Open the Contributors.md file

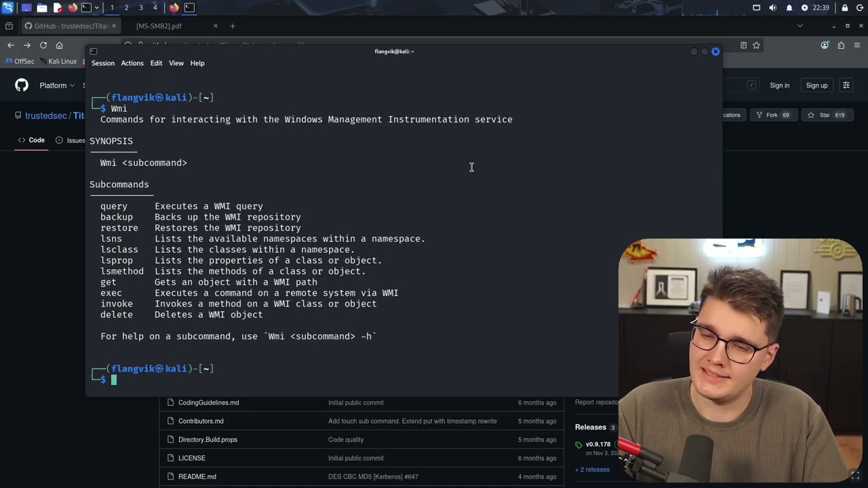(x=201, y=421)
